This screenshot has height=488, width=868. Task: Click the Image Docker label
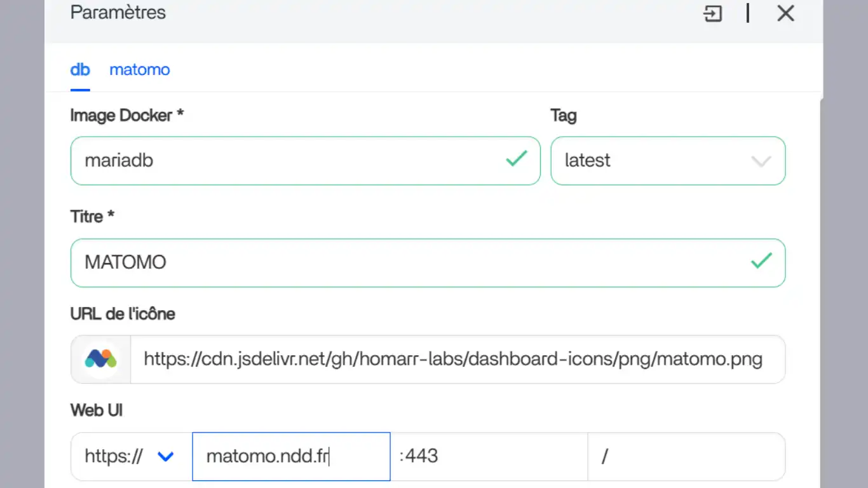[x=126, y=115]
